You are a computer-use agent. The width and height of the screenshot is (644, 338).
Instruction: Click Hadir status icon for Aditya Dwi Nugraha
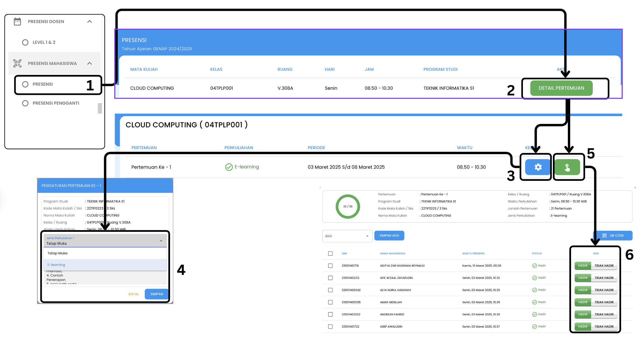534,266
